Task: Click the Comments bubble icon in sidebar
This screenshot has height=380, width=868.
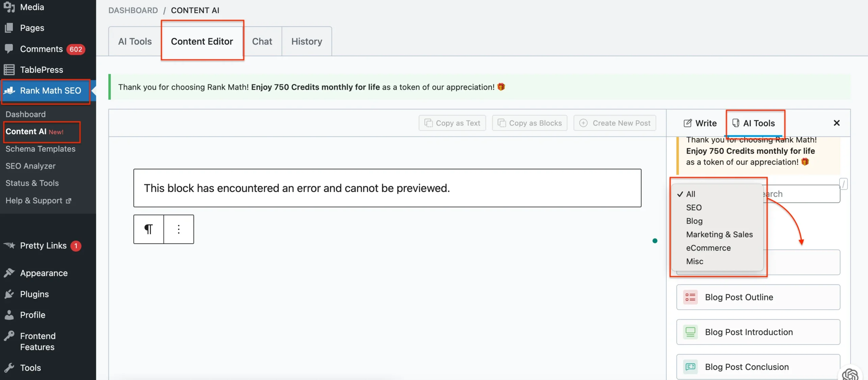Action: (x=9, y=48)
